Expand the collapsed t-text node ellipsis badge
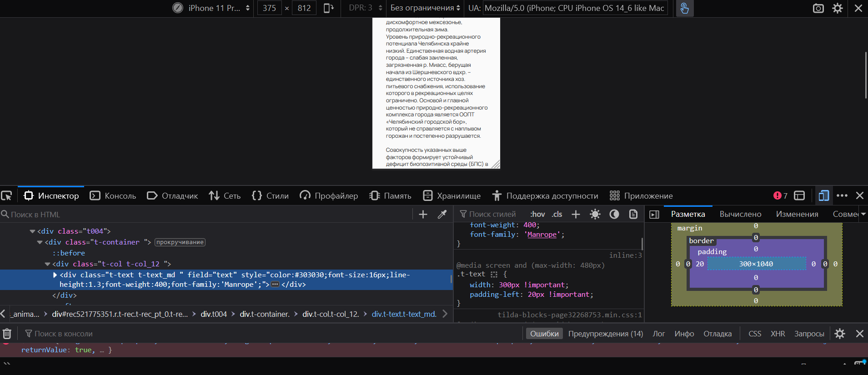Viewport: 868px width, 375px height. click(x=275, y=285)
